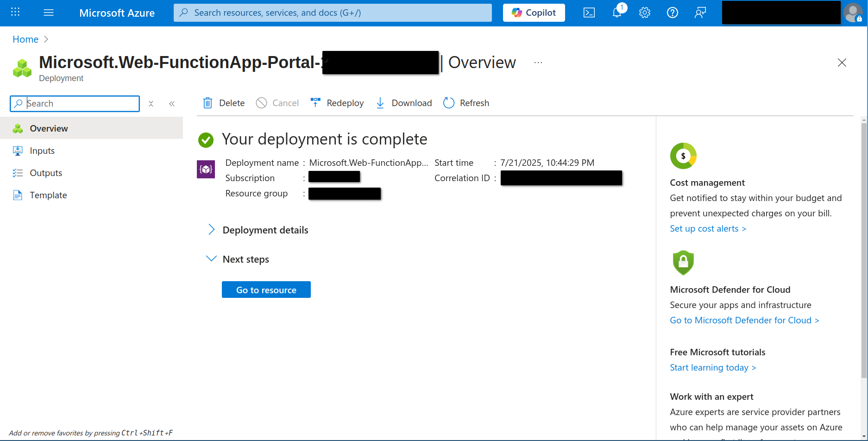This screenshot has height=441, width=868.
Task: Go to Home breadcrumb
Action: pos(25,39)
